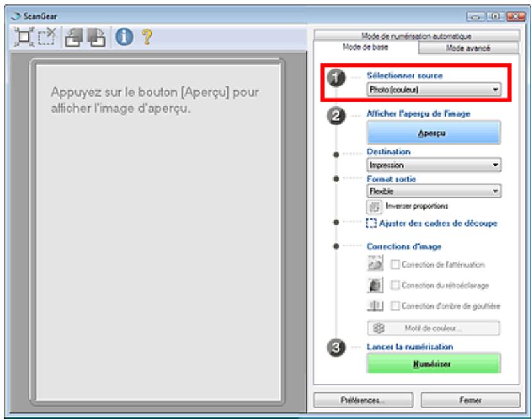Close the ScanGear window
The width and height of the screenshot is (531, 420).
tap(516, 16)
